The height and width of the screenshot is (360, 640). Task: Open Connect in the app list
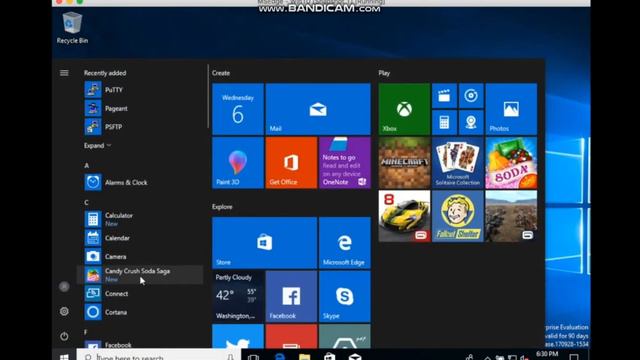[x=141, y=293]
